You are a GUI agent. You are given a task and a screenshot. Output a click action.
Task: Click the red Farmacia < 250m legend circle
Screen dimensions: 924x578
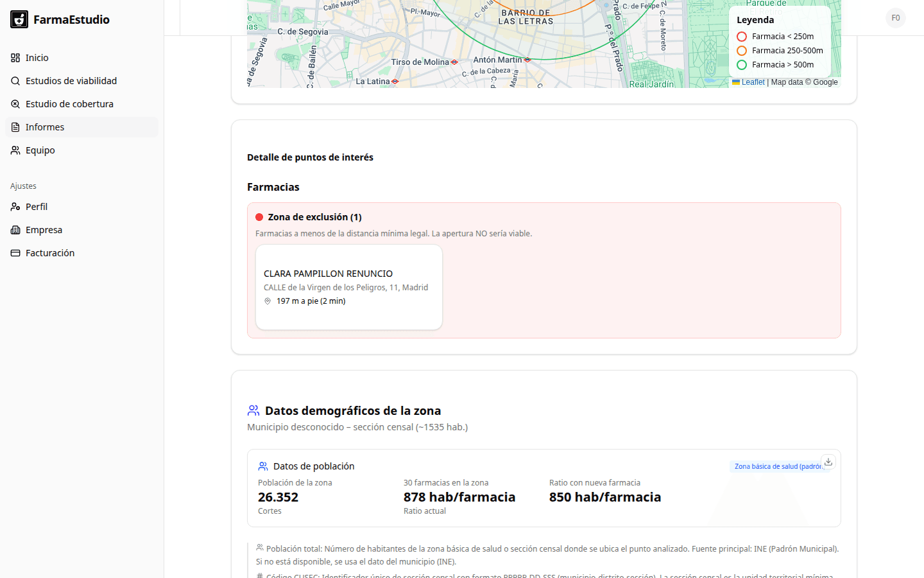pyautogui.click(x=742, y=37)
